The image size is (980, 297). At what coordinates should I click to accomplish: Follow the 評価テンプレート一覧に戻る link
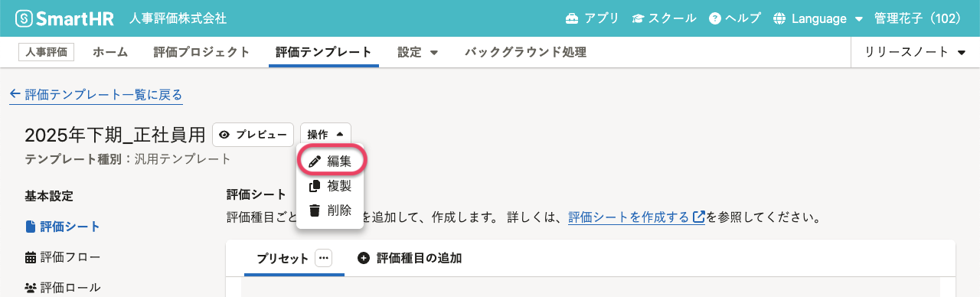[96, 95]
